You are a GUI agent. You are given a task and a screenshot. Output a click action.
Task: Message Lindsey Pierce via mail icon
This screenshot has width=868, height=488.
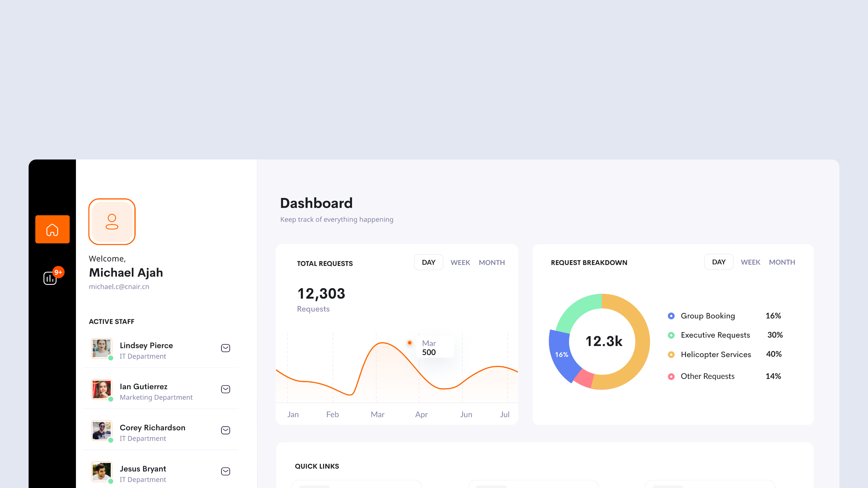tap(226, 348)
